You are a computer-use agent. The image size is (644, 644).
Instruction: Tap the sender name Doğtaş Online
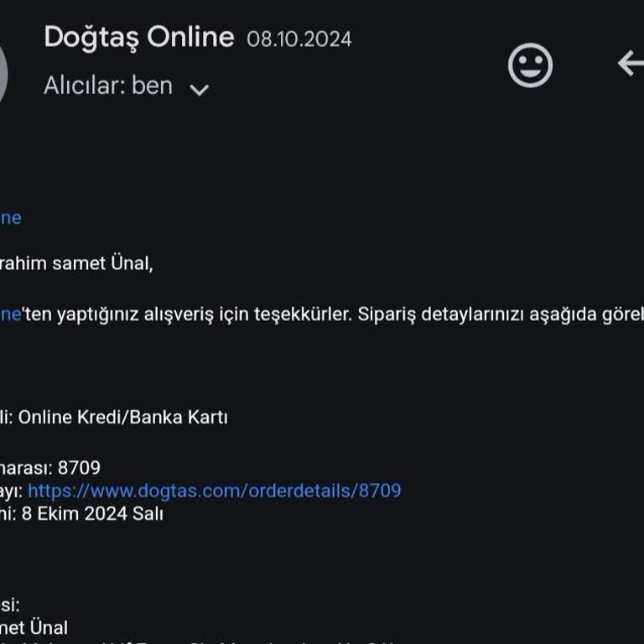139,38
